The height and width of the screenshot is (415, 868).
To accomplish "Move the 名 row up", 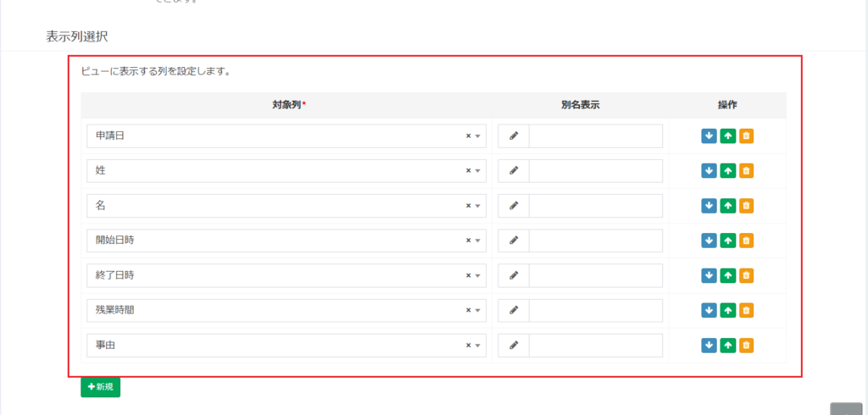I will coord(728,206).
